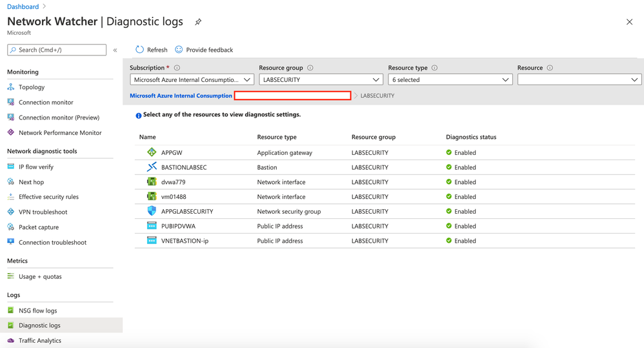Open IP flow verify menu item
The image size is (644, 348).
[36, 167]
